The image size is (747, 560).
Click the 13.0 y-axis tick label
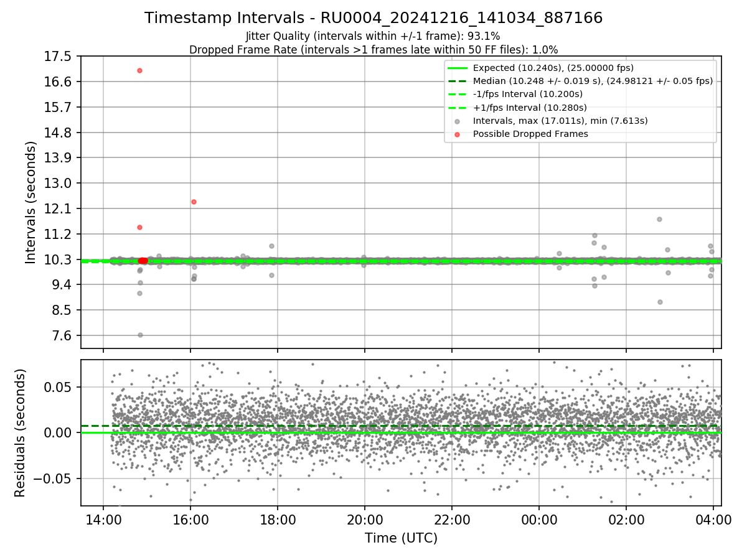pos(59,184)
